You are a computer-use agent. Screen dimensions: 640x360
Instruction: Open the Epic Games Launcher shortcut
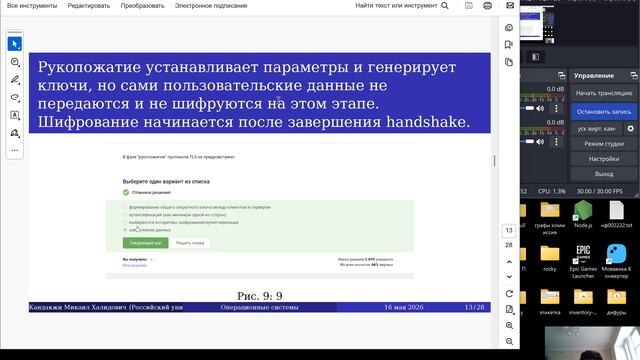tap(583, 261)
